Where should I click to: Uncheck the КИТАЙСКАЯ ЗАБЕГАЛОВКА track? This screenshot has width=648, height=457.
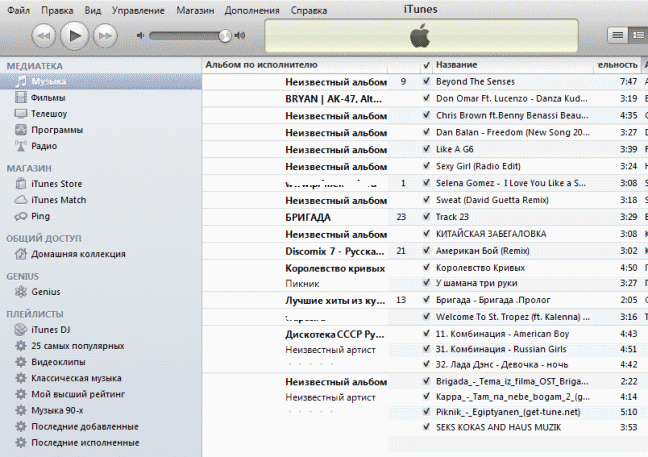point(426,233)
